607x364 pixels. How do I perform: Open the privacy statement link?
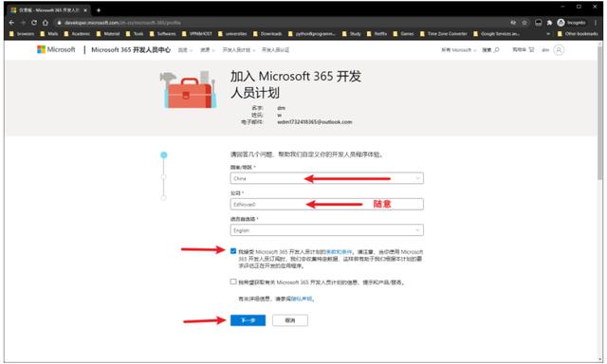click(x=302, y=299)
